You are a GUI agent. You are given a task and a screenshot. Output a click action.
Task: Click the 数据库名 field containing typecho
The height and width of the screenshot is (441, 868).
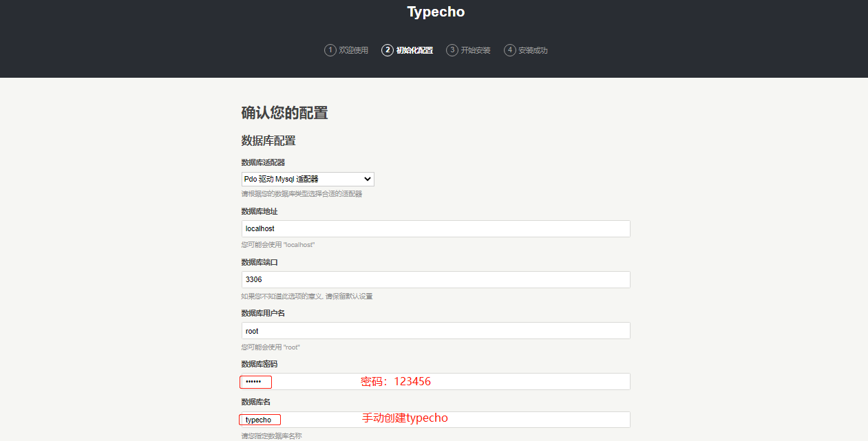pyautogui.click(x=436, y=420)
